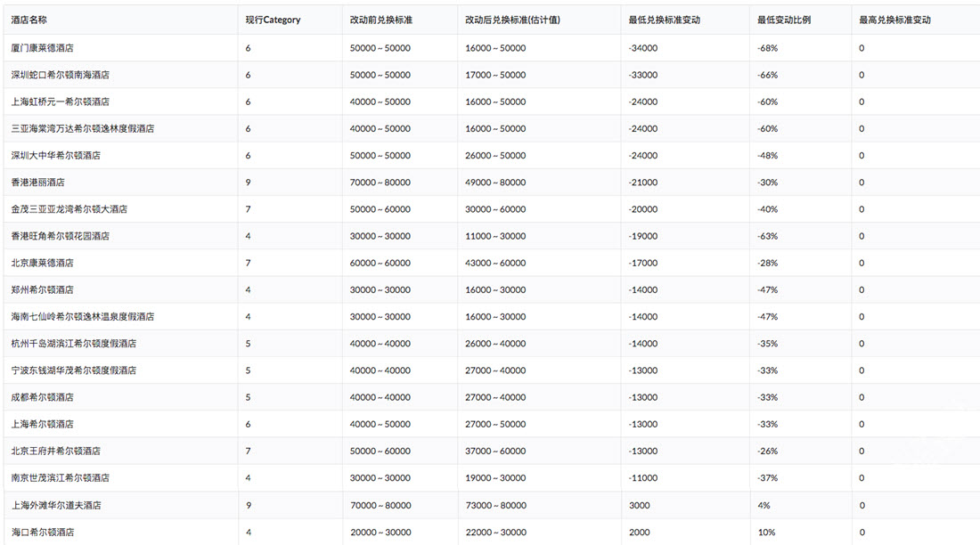Select hotel name 深圳蛇口希尔顿南海酒店

click(x=60, y=75)
